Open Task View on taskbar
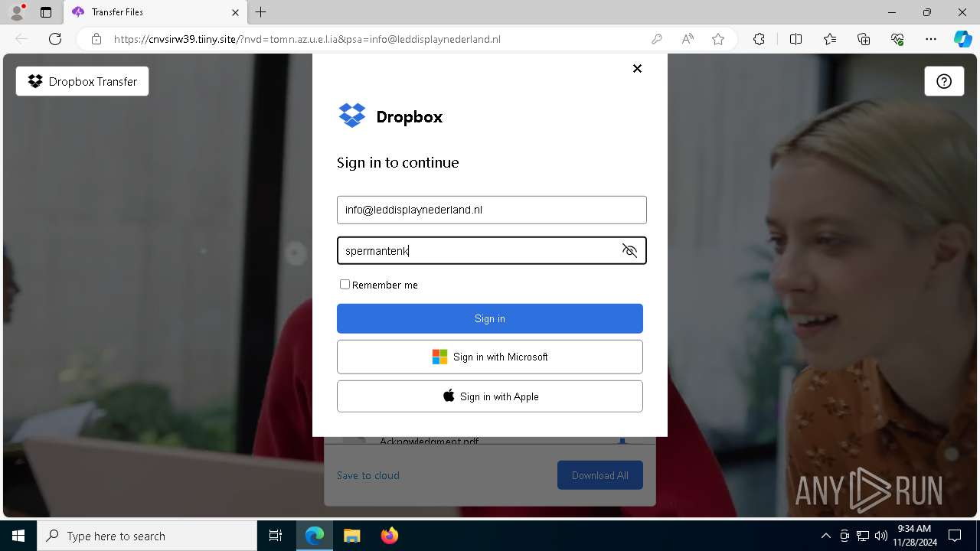Screen dimensions: 980x551 (276, 536)
